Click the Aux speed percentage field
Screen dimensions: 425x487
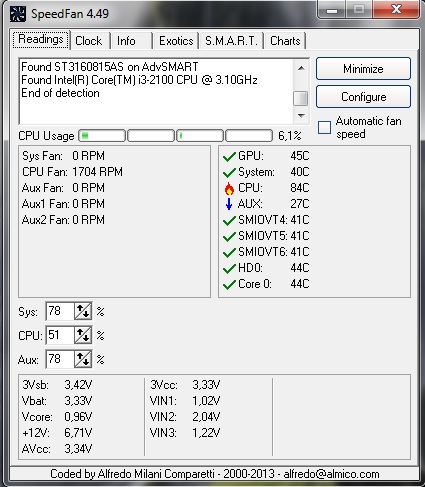click(x=60, y=359)
